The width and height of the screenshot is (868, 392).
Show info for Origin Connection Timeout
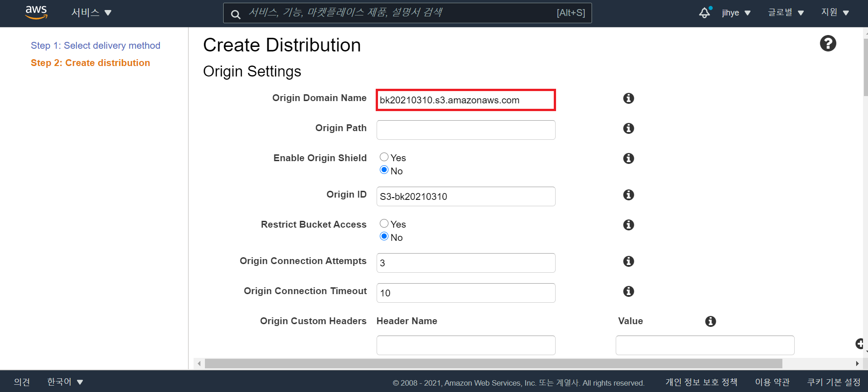point(628,291)
